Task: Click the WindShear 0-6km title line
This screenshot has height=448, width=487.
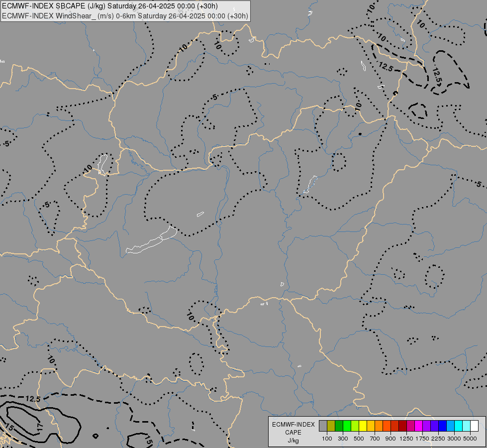Action: tap(125, 16)
